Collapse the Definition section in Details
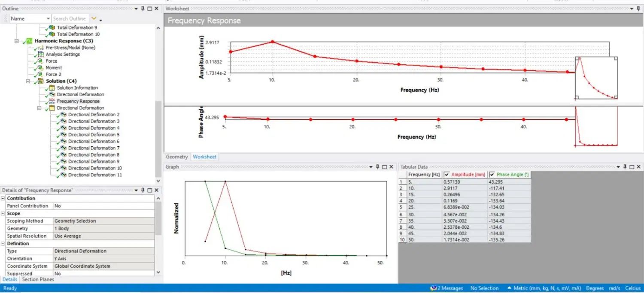This screenshot has height=293, width=644. (3, 244)
